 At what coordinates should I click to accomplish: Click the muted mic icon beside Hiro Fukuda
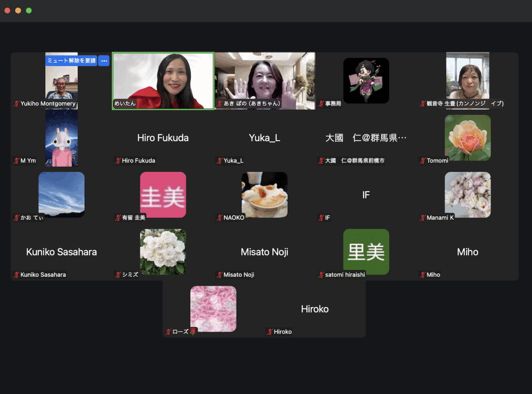point(118,161)
